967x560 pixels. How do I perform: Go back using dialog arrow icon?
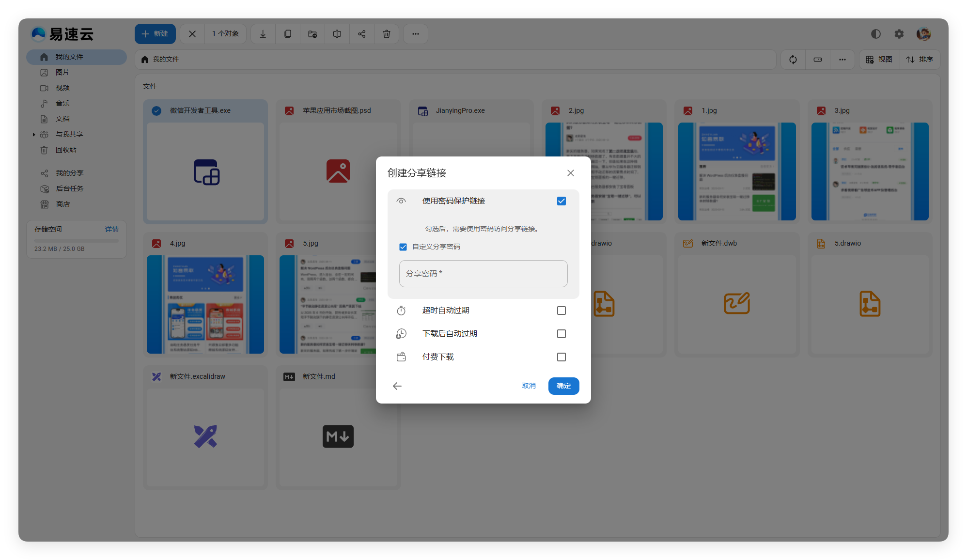coord(397,386)
